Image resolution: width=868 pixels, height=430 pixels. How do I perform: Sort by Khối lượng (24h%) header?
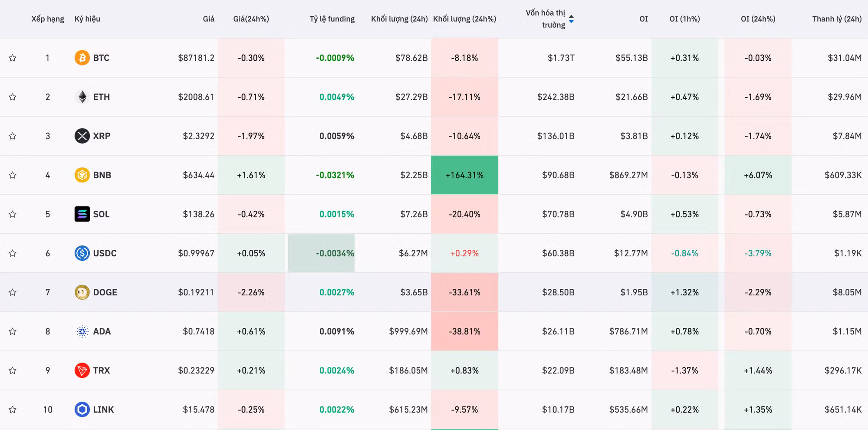coord(464,19)
